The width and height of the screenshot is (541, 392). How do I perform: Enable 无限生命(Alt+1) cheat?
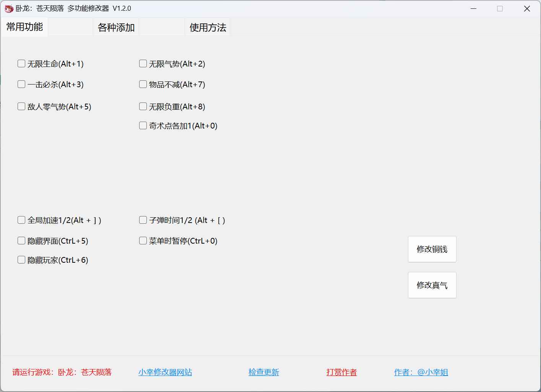tap(21, 63)
